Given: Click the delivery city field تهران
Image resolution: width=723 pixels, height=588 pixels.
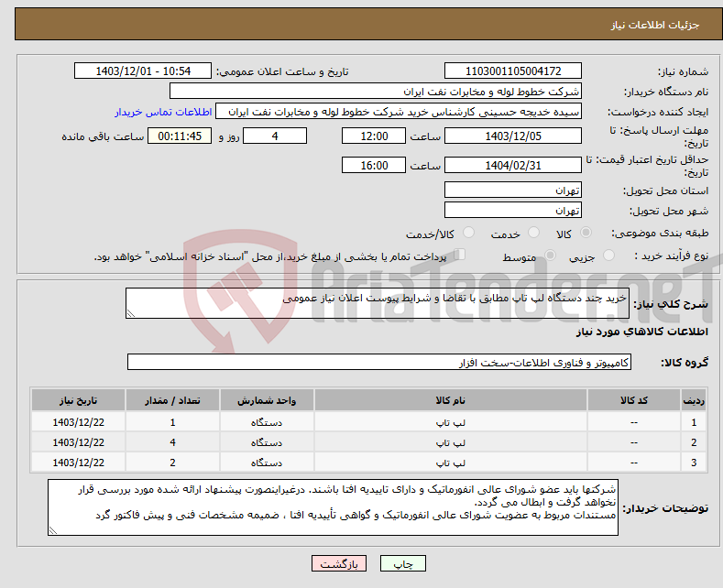Looking at the screenshot, I should click(513, 210).
